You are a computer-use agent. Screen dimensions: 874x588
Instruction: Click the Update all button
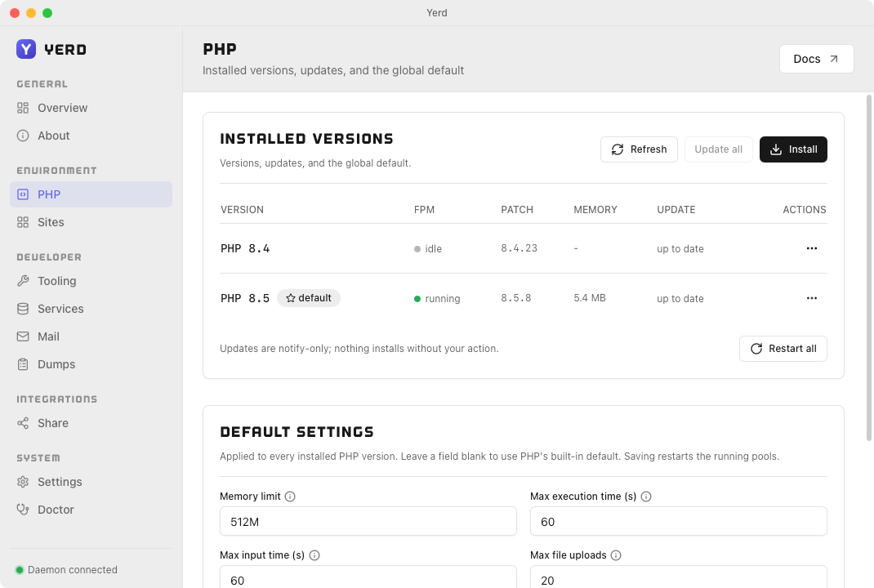coord(719,149)
